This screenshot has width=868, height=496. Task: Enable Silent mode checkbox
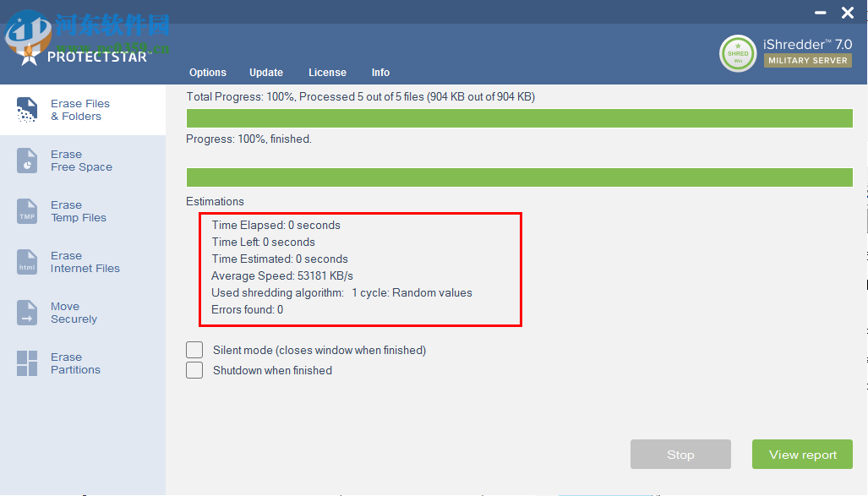tap(194, 350)
